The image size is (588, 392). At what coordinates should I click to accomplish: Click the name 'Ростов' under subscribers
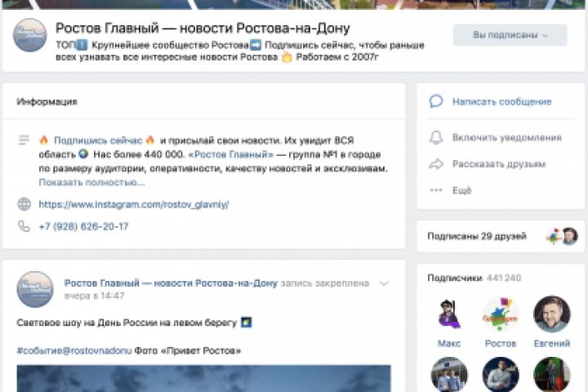point(501,343)
